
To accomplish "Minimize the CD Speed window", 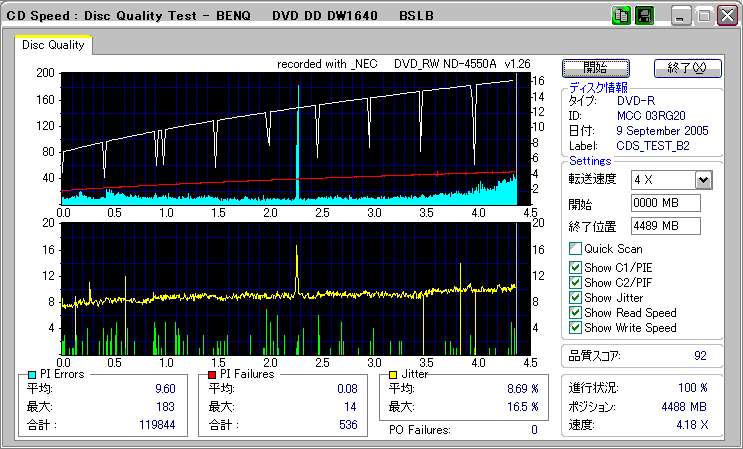I will click(x=680, y=16).
